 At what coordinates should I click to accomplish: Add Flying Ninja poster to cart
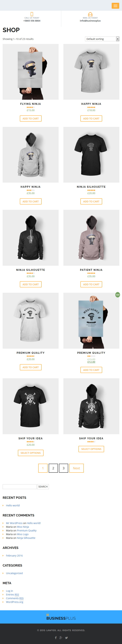[x=31, y=119]
